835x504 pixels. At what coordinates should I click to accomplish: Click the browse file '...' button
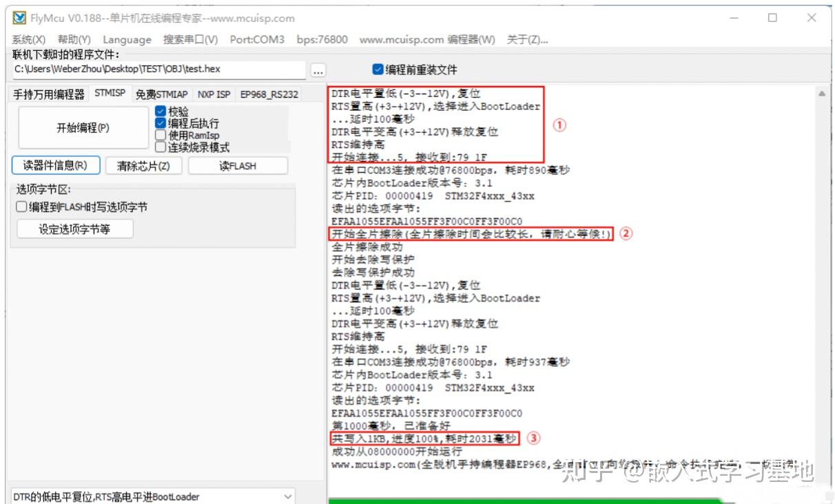click(x=318, y=70)
